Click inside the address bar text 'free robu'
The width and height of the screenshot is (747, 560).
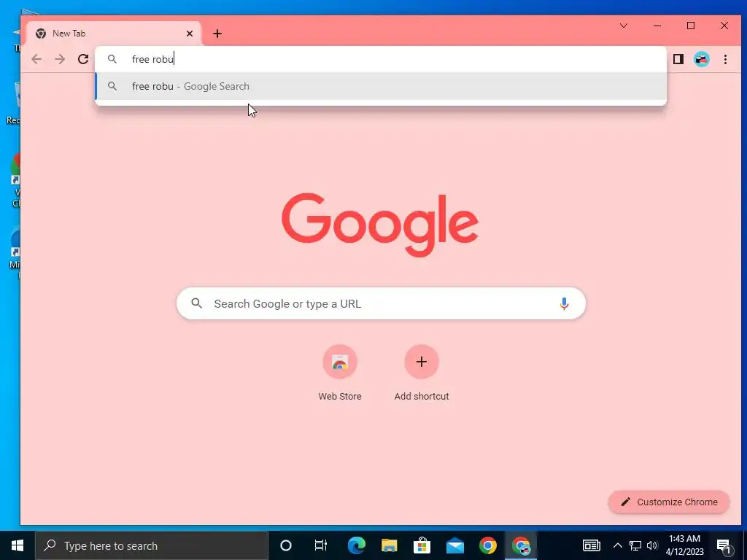pos(152,59)
